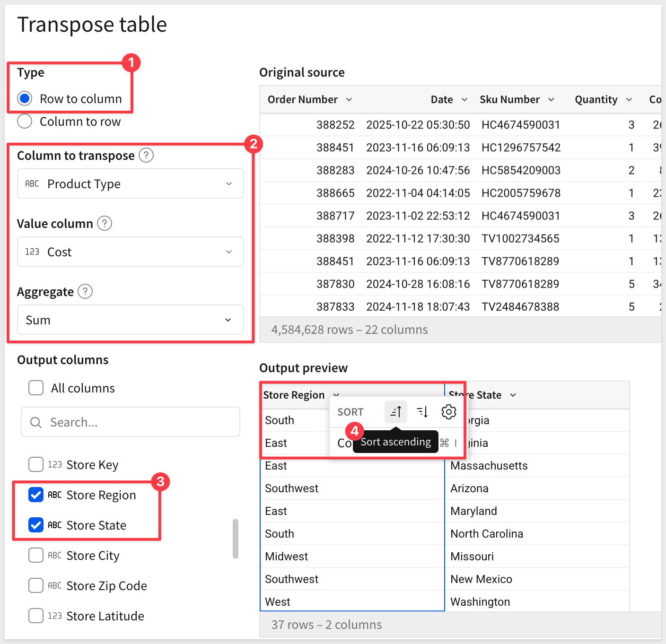
Task: Click the Store Region column header
Action: (x=294, y=395)
